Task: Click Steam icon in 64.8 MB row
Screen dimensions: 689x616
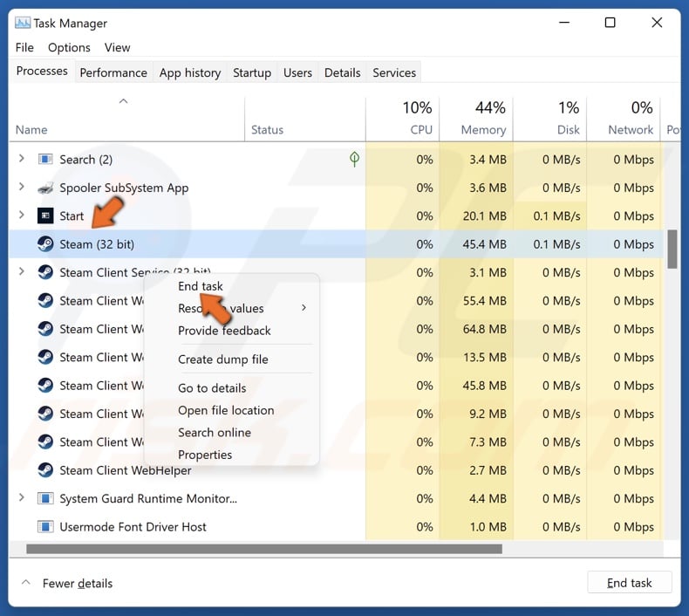Action: point(45,329)
